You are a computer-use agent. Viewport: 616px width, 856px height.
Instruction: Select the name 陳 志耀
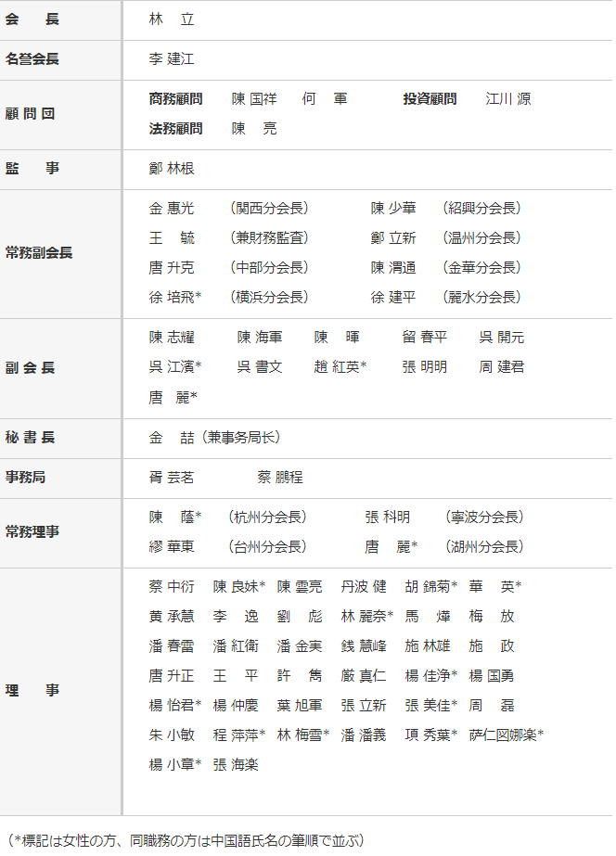point(172,338)
